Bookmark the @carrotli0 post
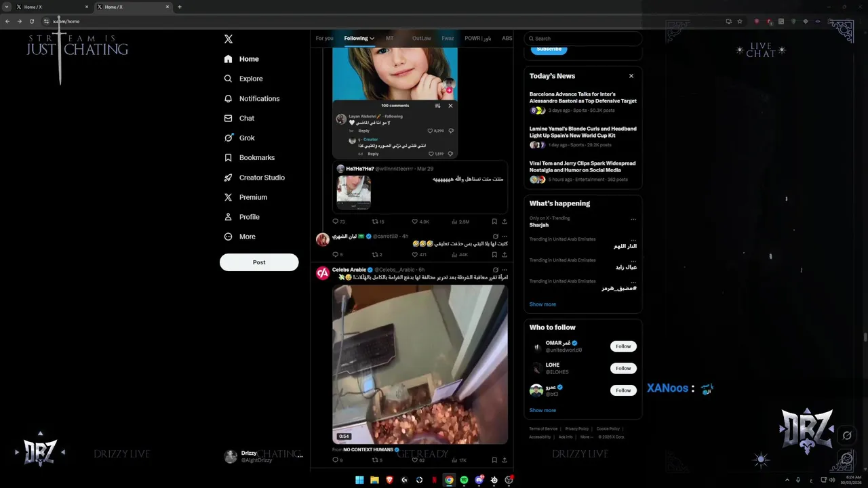This screenshot has width=868, height=488. [494, 255]
